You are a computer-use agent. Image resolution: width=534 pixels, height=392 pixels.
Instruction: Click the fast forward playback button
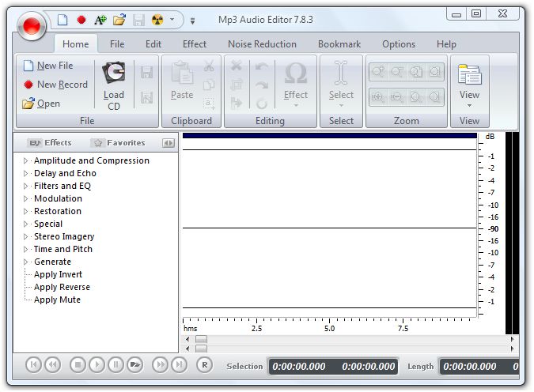160,365
